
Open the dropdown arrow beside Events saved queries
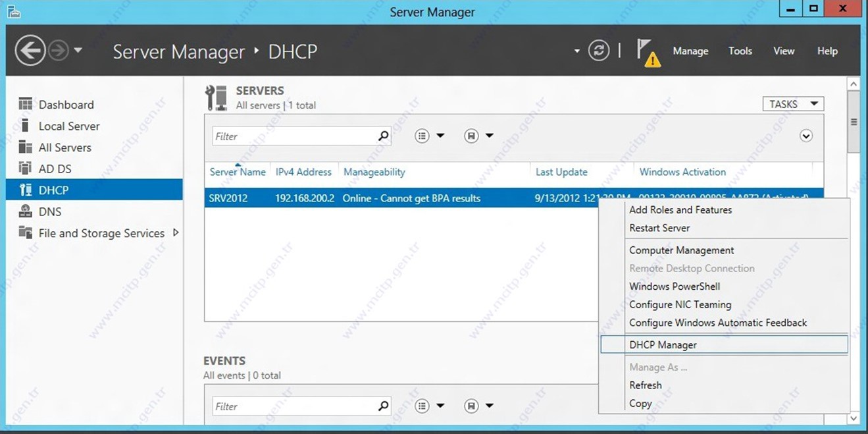click(490, 406)
